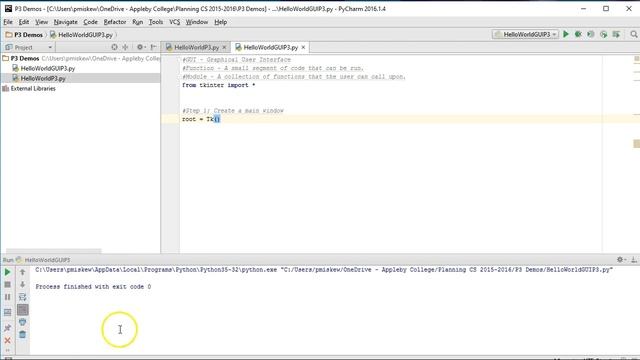Pin the Run tab with the pin icon
Image resolution: width=640 pixels, height=360 pixels.
tap(7, 328)
